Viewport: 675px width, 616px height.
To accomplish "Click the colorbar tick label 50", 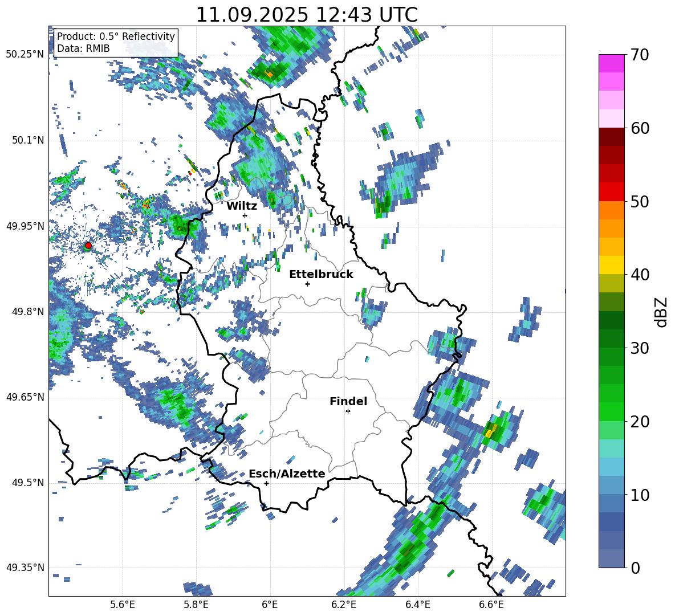I will (639, 202).
